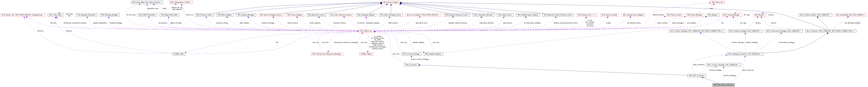The height and width of the screenshot is (87, 868).
Task: Open the TAO_Parser_Registry class node
Action: (x=295, y=15)
